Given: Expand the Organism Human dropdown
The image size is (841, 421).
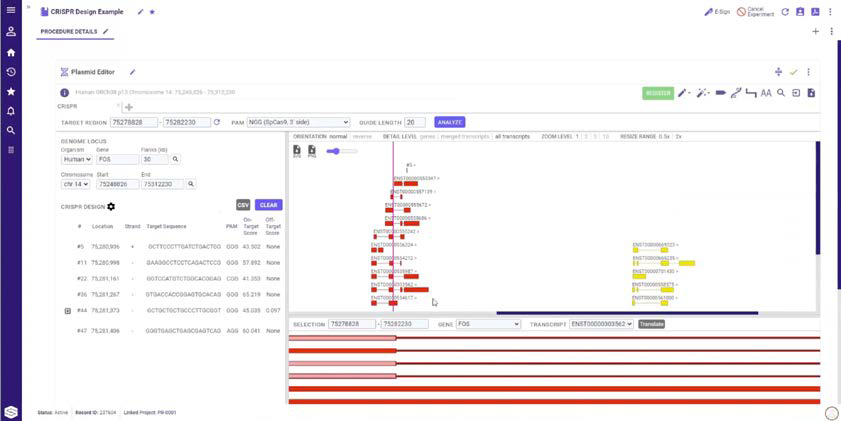Looking at the screenshot, I should [76, 159].
